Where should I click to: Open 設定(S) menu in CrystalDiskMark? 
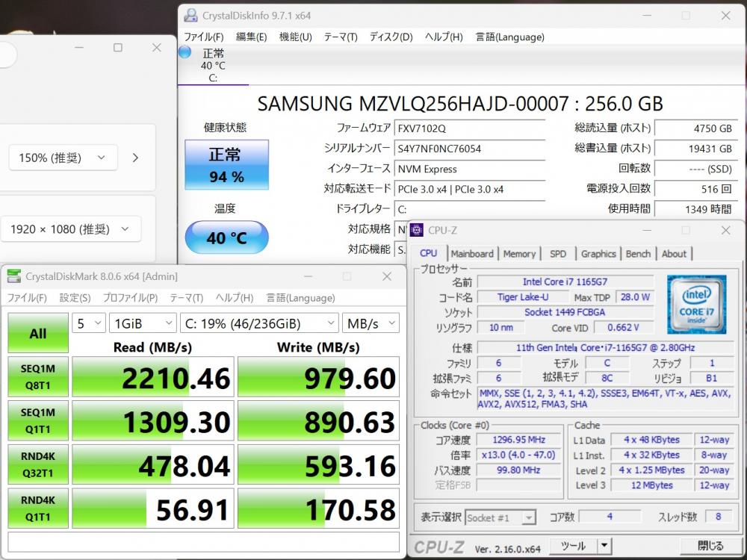(x=75, y=298)
